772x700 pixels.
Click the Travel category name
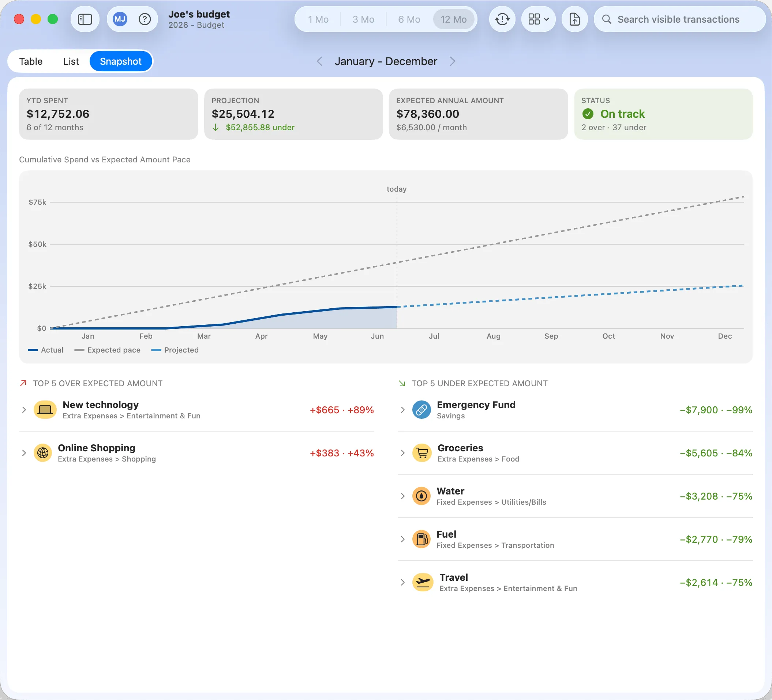click(453, 577)
